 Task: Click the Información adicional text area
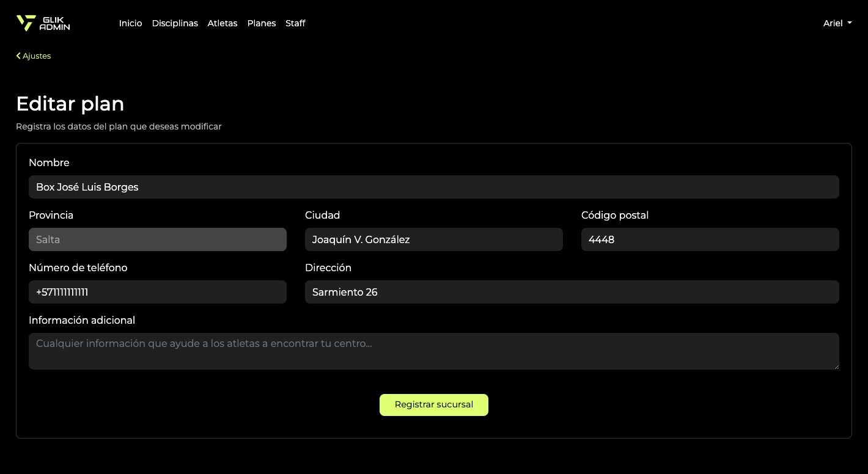tap(433, 351)
